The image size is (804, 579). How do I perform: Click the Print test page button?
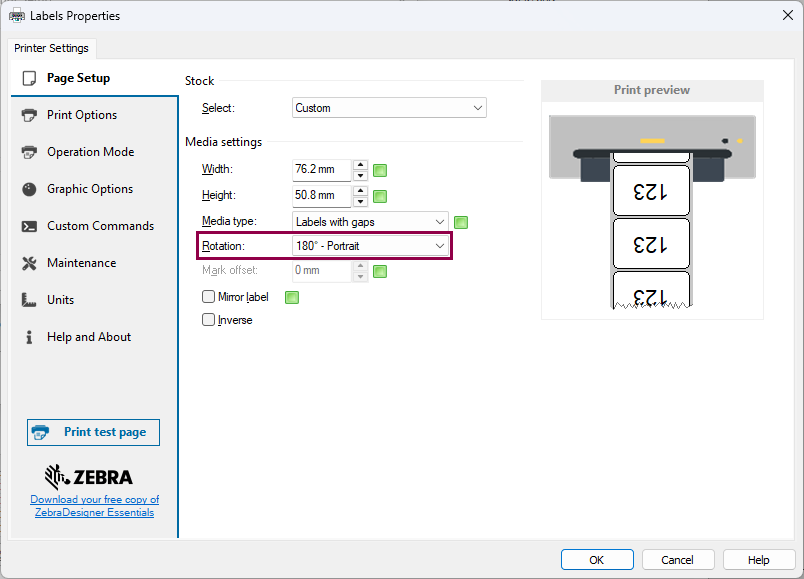pyautogui.click(x=93, y=432)
